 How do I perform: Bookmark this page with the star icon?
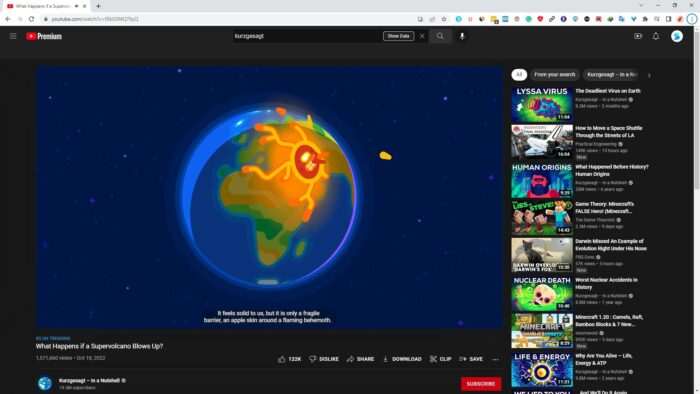444,19
